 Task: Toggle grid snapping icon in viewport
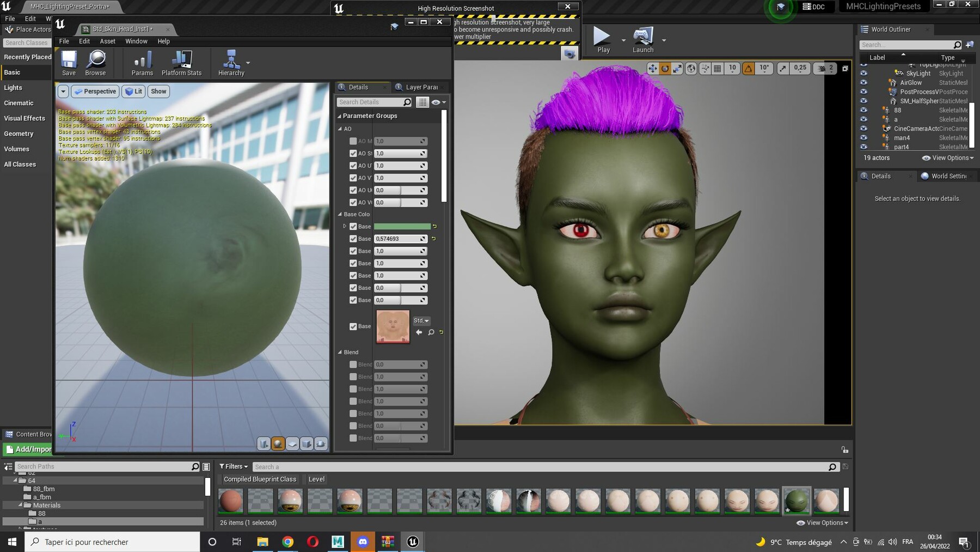pos(718,68)
